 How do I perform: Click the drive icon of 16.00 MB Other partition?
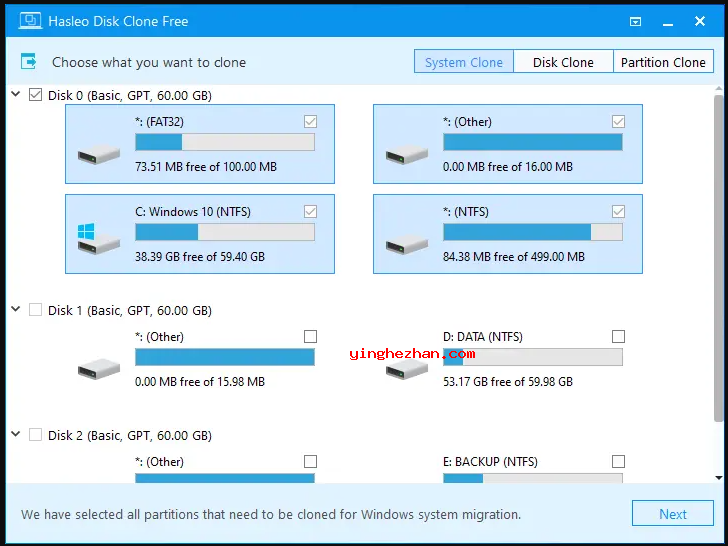[406, 155]
